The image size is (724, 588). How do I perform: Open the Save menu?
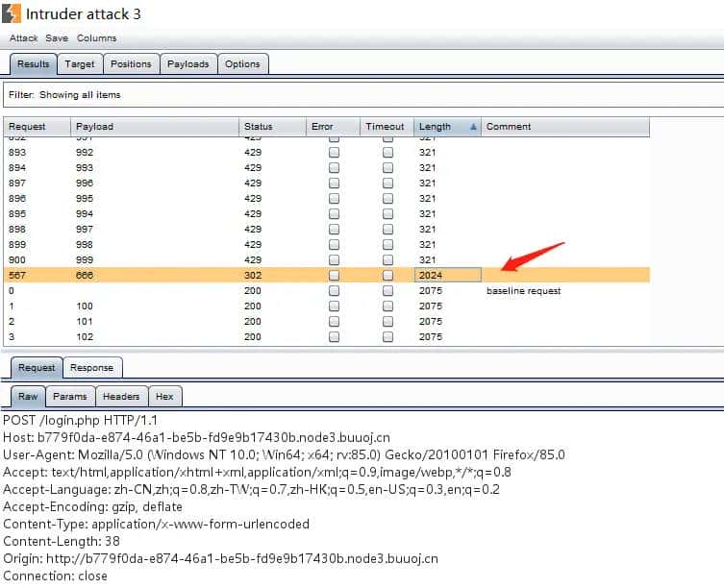click(x=57, y=38)
